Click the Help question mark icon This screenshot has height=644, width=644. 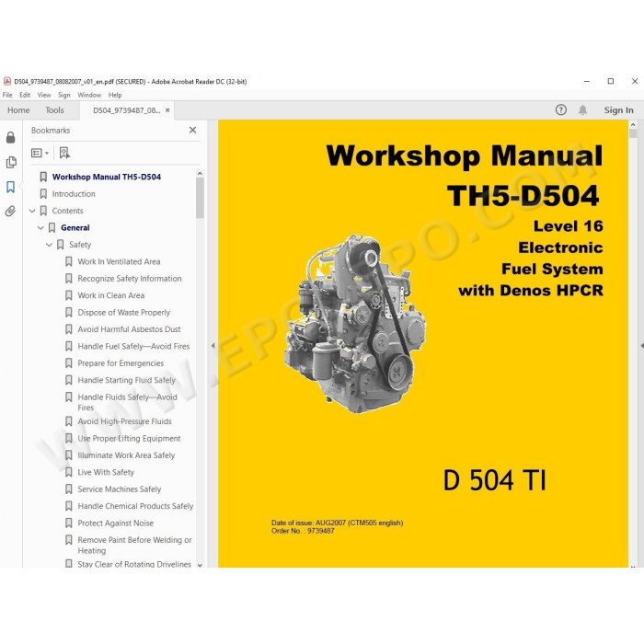[560, 110]
